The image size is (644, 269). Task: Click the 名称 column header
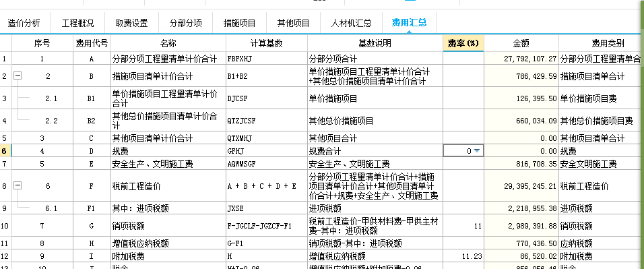168,43
